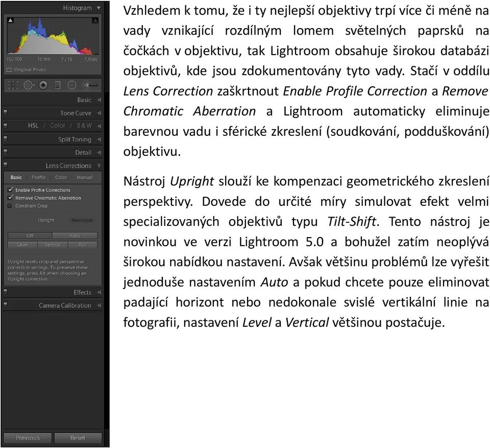Click the f / 16 aperture value
The height and width of the screenshot is (448, 490).
pyautogui.click(x=67, y=59)
